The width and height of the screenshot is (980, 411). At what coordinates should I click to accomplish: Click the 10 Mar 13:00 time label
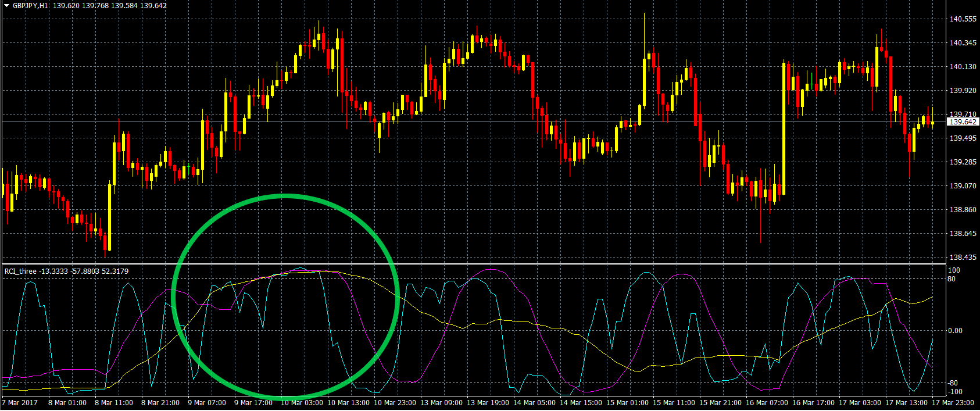pos(348,403)
